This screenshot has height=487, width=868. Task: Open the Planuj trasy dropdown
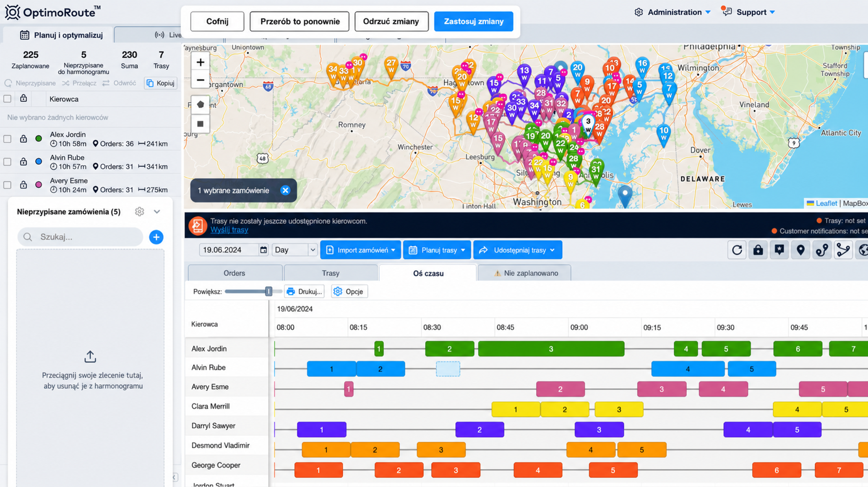click(x=437, y=250)
